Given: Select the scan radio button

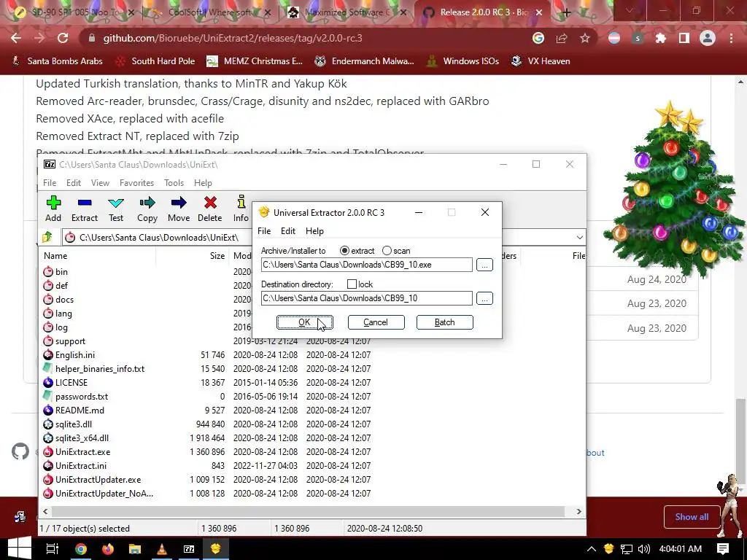Looking at the screenshot, I should (x=387, y=251).
